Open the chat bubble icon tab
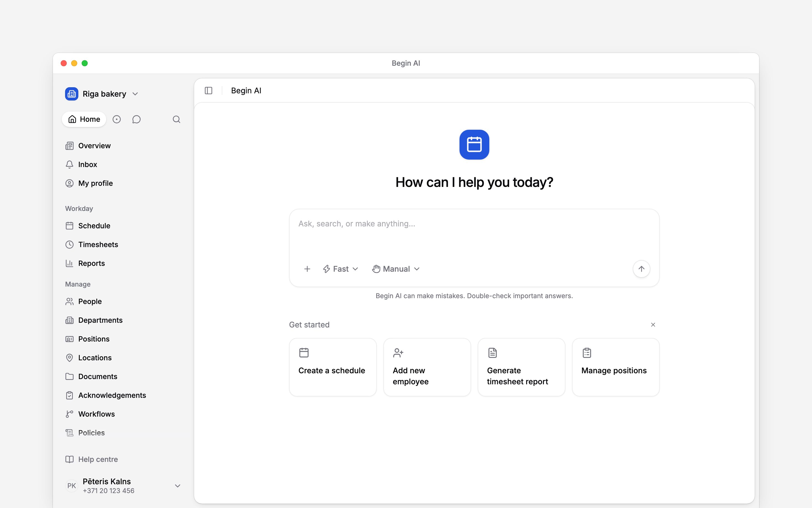Viewport: 812px width, 508px height. [x=136, y=119]
